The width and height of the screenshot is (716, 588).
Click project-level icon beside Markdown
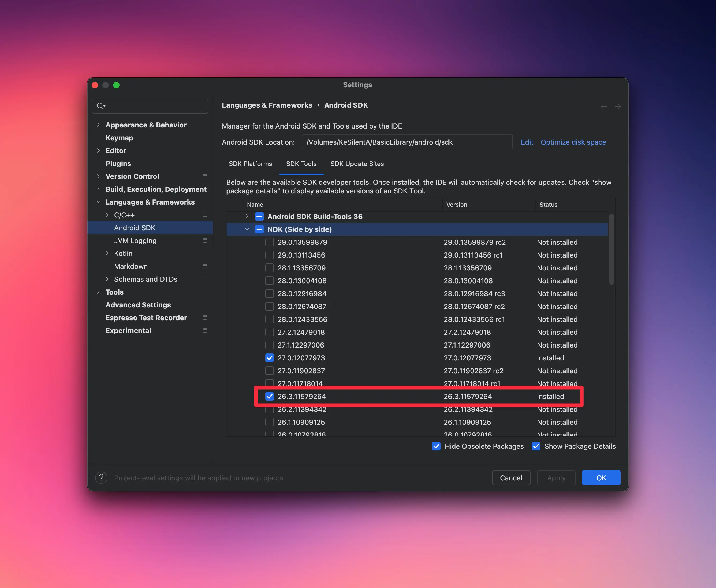(x=205, y=266)
